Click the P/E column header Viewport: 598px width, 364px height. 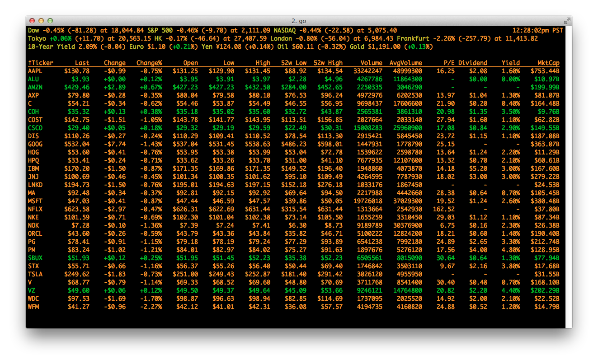coord(449,63)
